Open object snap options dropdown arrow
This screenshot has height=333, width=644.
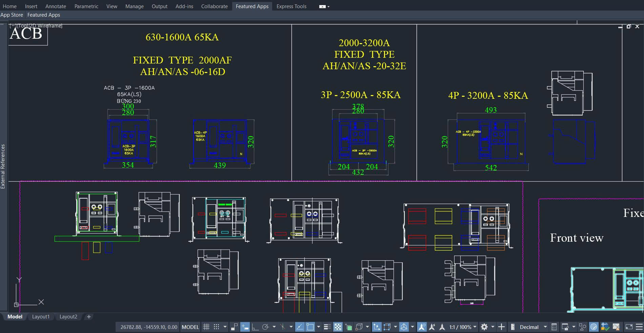(318, 327)
